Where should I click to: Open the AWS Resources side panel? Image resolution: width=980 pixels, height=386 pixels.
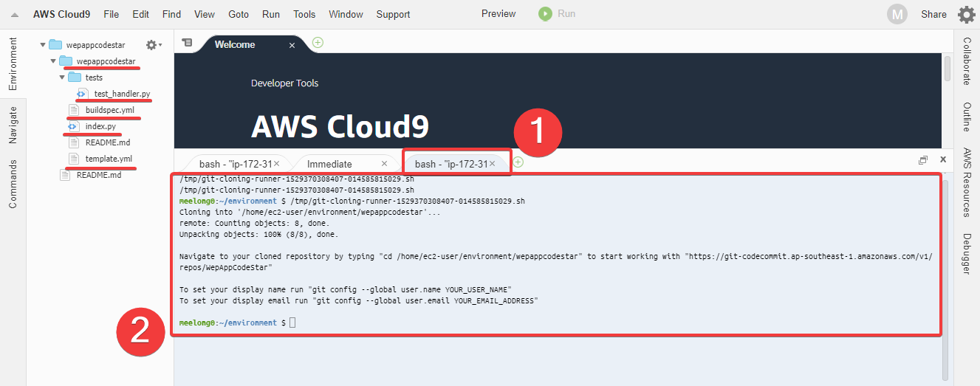(967, 182)
